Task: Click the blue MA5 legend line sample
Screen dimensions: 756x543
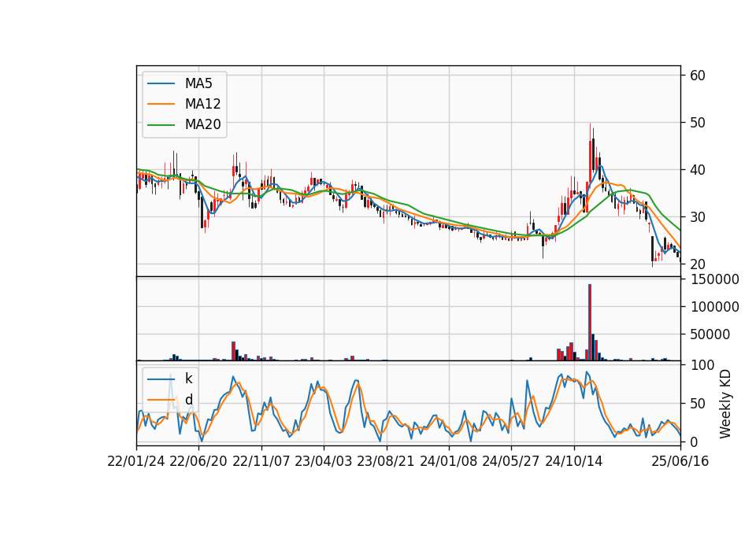Action: coord(161,83)
